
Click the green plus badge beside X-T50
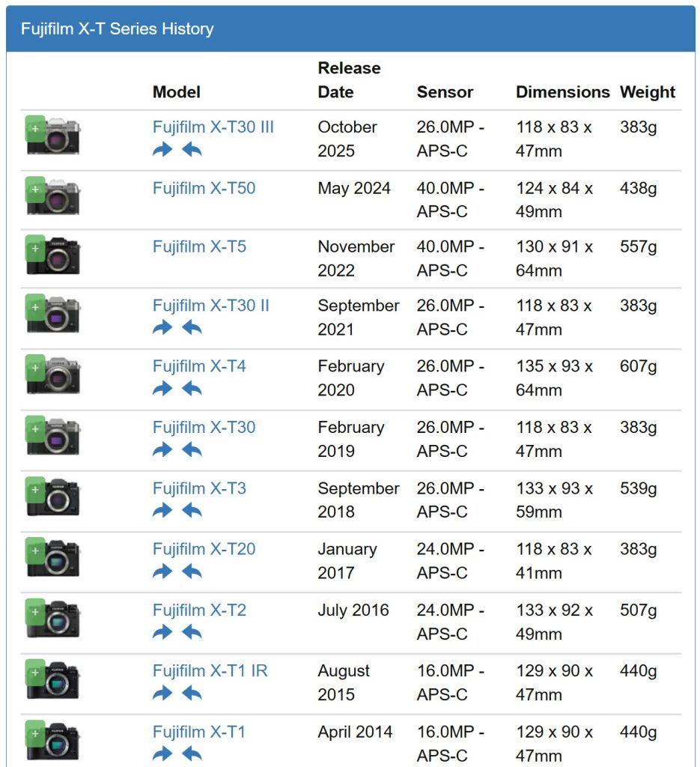(35, 189)
